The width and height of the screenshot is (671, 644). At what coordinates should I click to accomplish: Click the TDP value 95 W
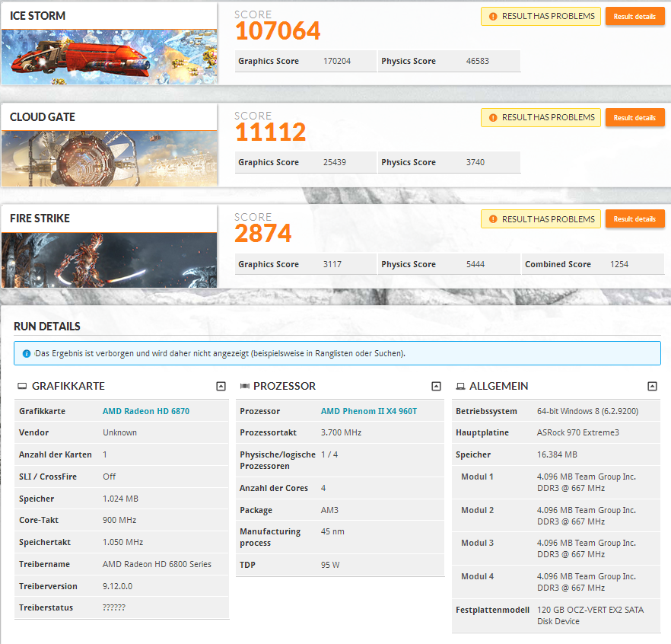click(x=330, y=565)
